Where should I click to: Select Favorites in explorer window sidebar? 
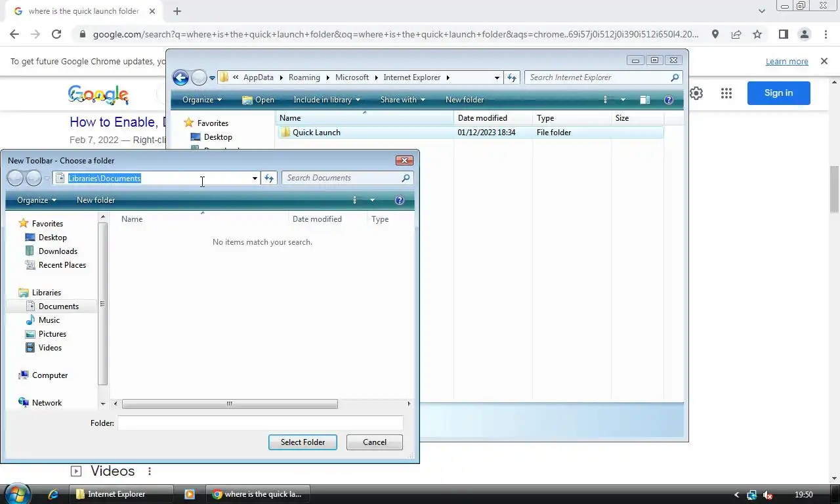pos(205,123)
